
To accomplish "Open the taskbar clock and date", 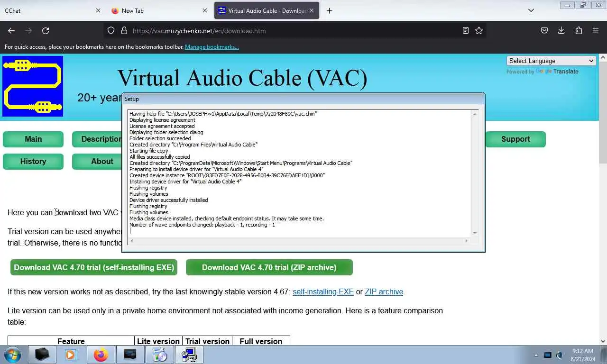I will pos(583,355).
